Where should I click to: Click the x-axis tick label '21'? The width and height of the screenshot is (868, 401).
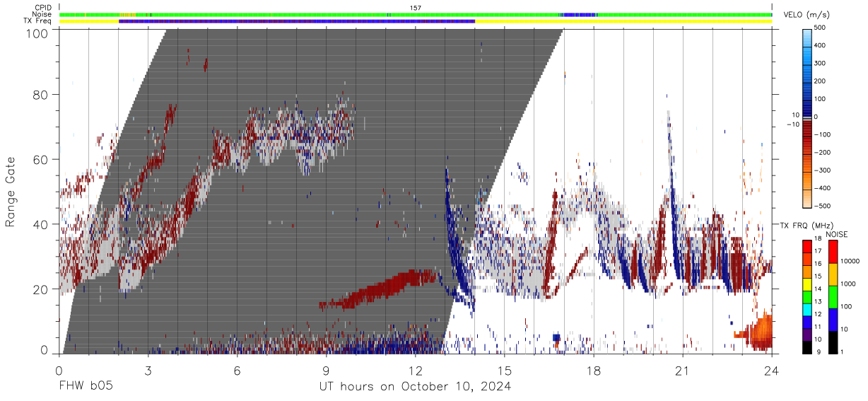[683, 371]
